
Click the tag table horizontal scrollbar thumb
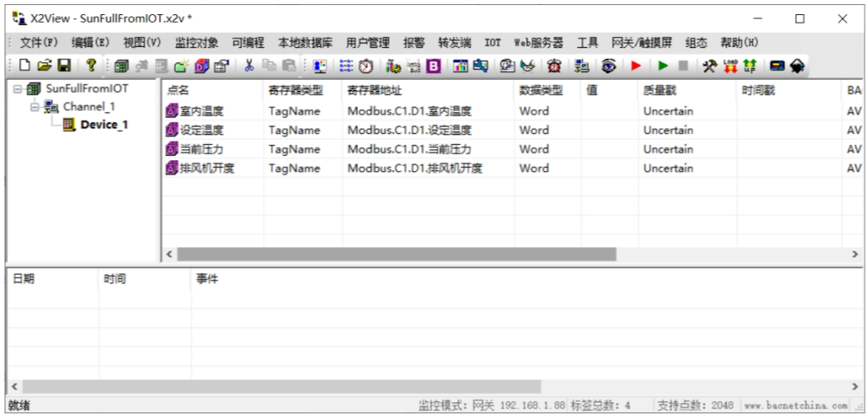396,254
